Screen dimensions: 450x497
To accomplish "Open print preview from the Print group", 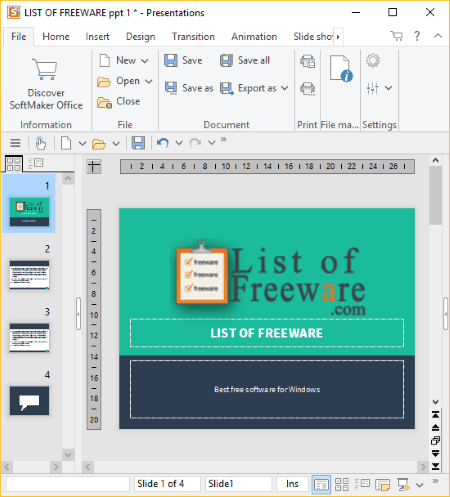I will click(307, 61).
